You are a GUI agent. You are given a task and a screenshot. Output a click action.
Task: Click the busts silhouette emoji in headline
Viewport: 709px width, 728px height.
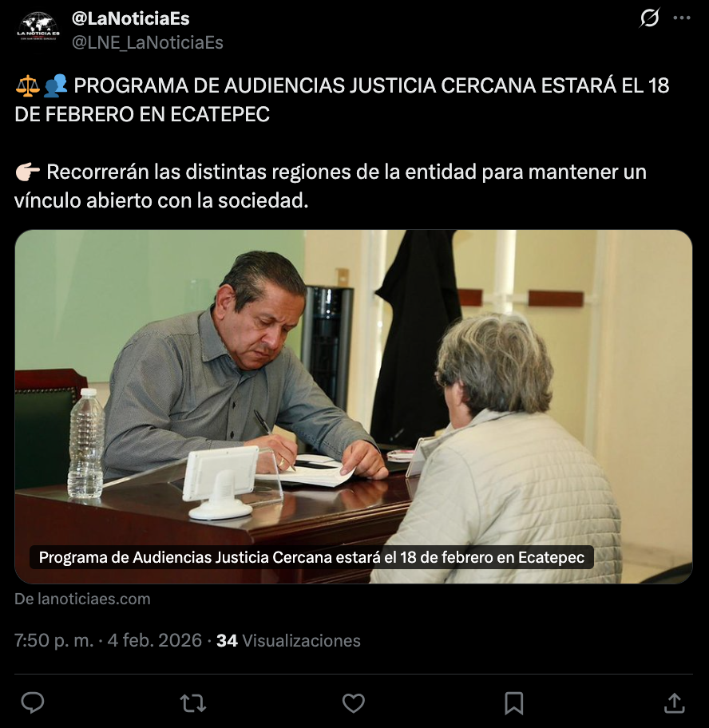[x=56, y=86]
